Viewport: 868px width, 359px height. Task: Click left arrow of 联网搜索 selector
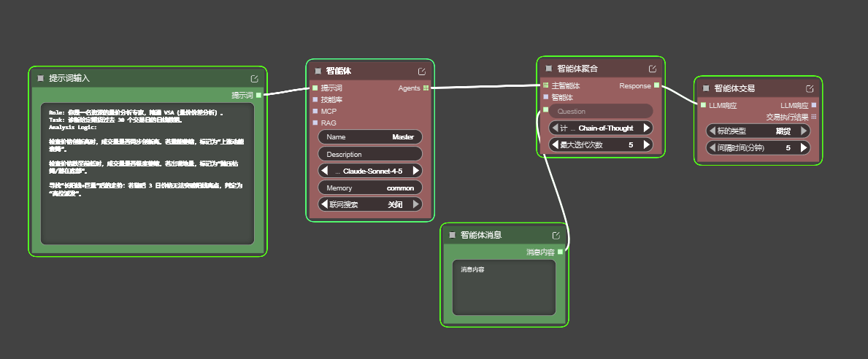[x=325, y=205]
